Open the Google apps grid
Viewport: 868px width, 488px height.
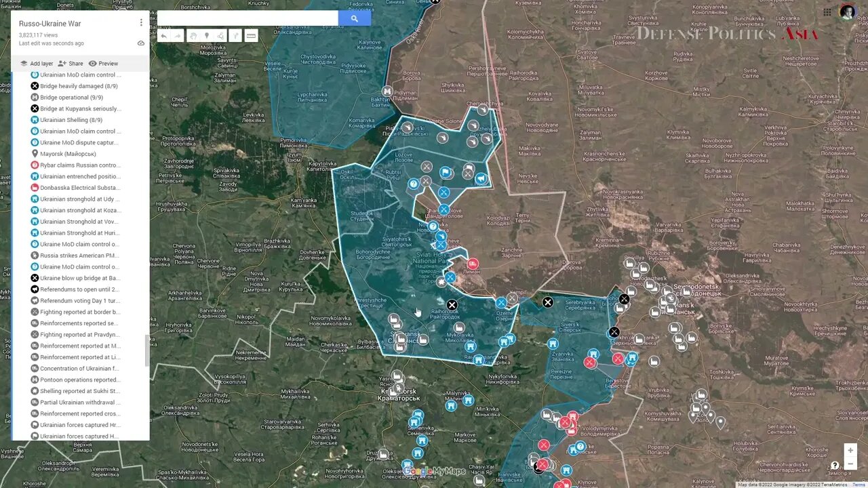[827, 12]
